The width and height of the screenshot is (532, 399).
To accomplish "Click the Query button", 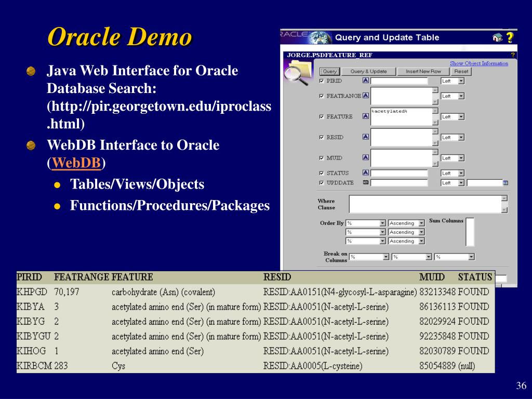I will click(329, 71).
